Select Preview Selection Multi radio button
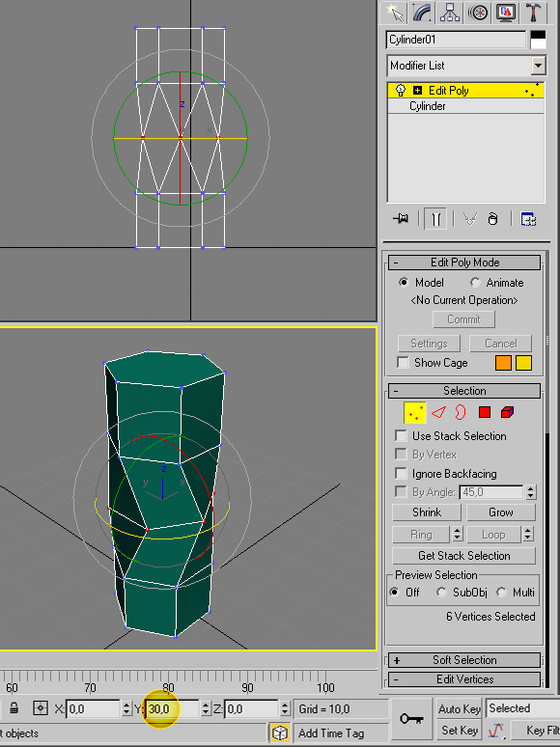Screen dimensions: 560x747 point(501,593)
